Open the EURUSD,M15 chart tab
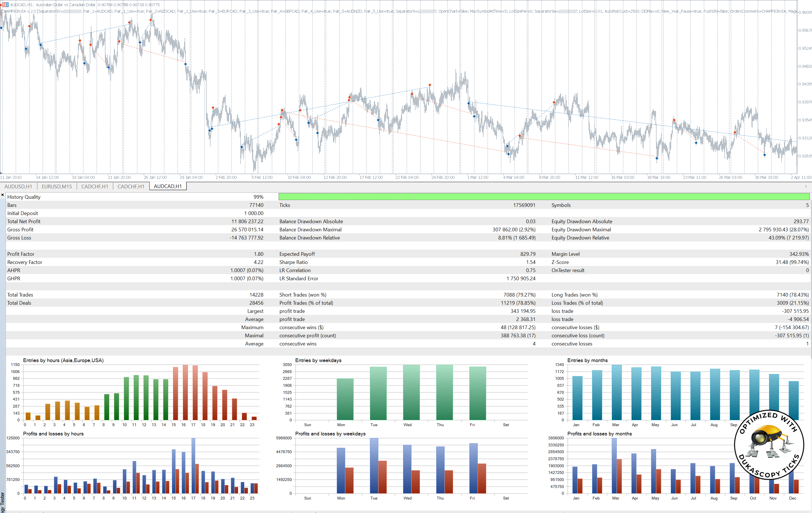Image resolution: width=812 pixels, height=513 pixels. (x=57, y=186)
